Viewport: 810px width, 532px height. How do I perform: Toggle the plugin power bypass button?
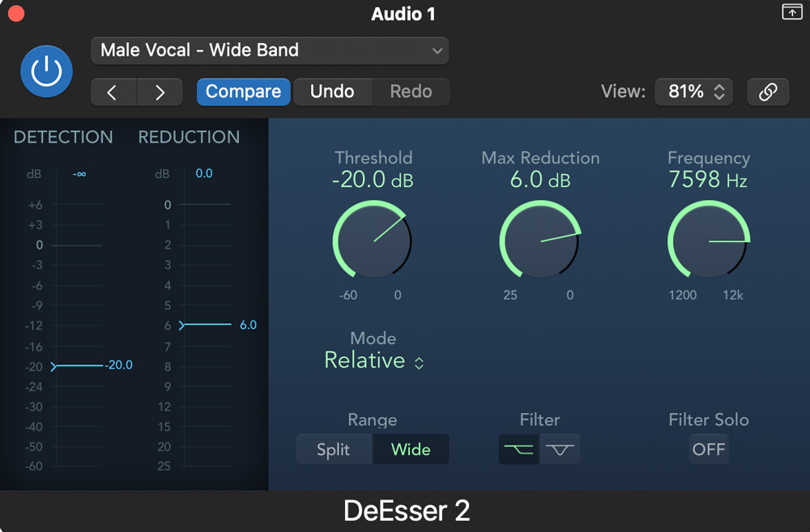(46, 71)
